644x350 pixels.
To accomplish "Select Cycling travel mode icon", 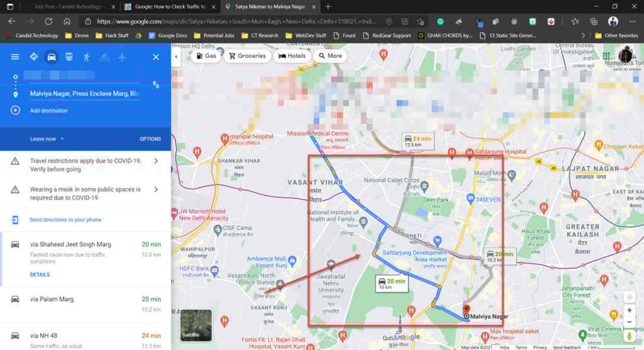I will point(104,57).
